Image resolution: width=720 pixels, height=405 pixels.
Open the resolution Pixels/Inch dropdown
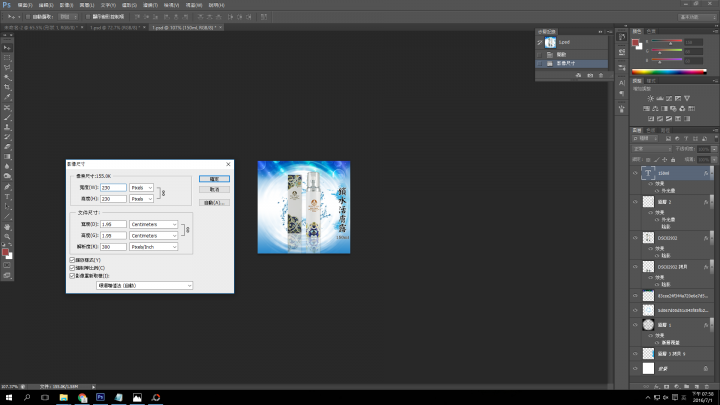pyautogui.click(x=153, y=247)
